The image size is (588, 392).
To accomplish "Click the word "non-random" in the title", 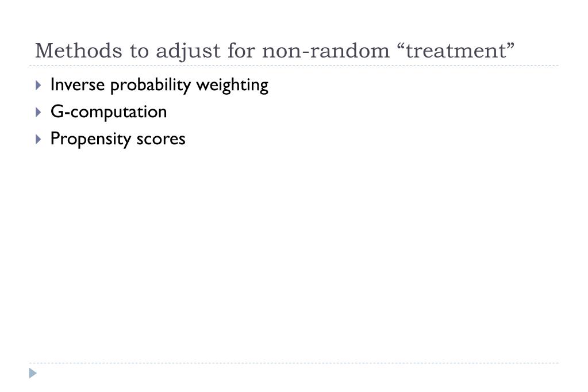I will coord(326,51).
